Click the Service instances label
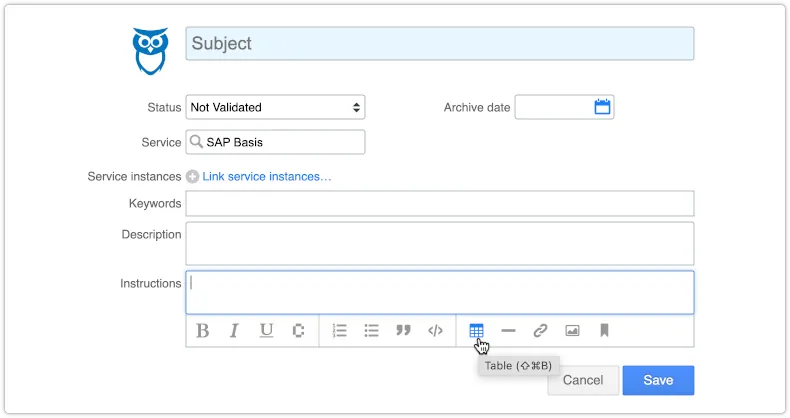This screenshot has width=790, height=418. click(134, 177)
